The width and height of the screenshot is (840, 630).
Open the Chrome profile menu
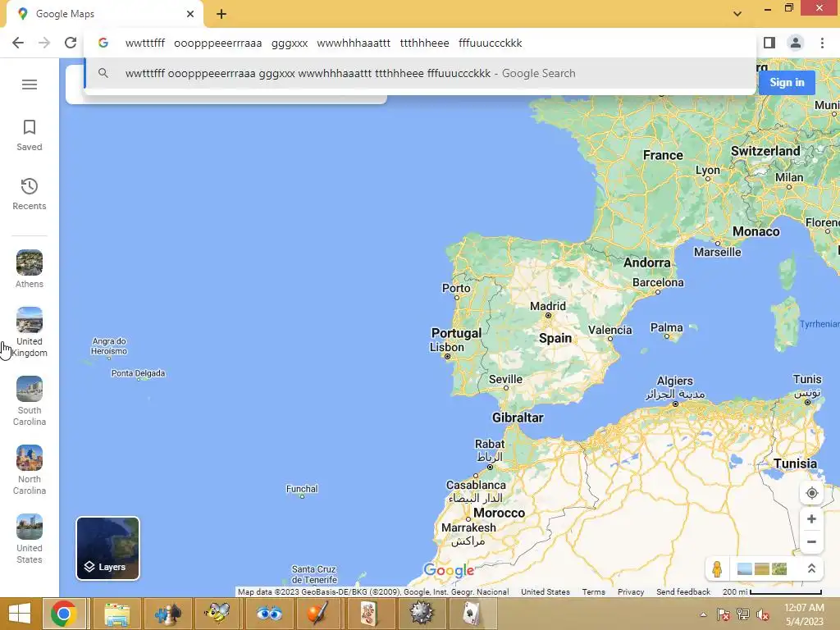(796, 43)
